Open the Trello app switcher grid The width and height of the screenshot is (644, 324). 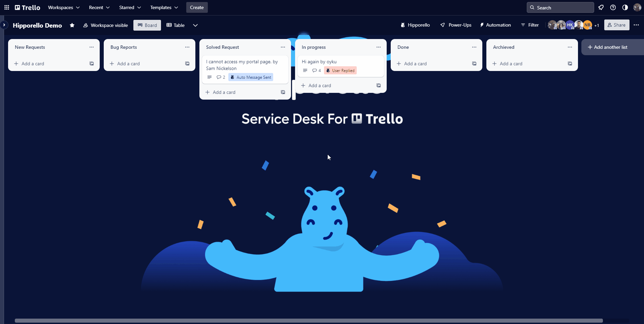[x=6, y=7]
